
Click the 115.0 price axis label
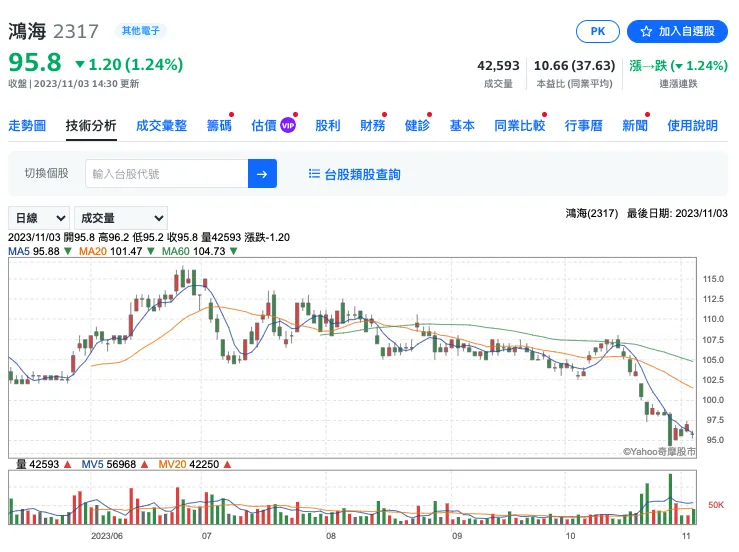(x=713, y=279)
